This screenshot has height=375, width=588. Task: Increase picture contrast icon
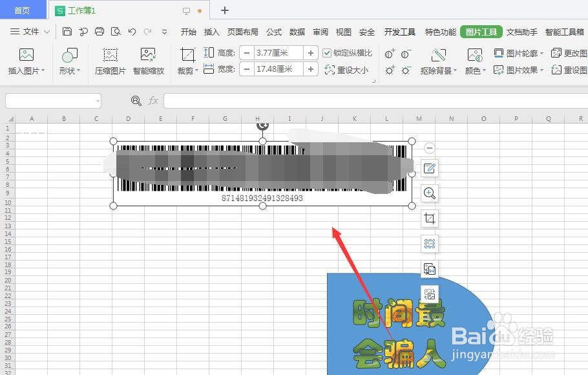tap(390, 54)
